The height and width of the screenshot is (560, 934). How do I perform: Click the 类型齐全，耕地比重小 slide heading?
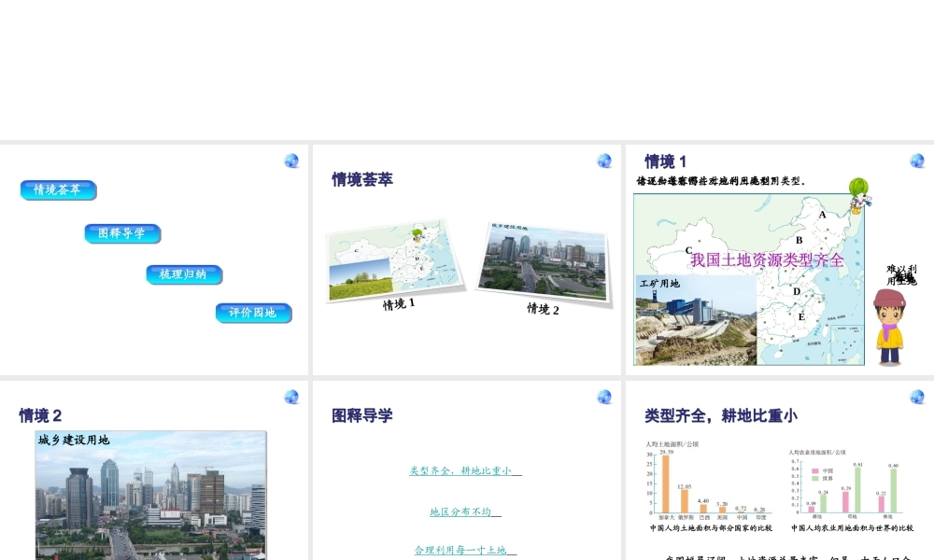[721, 415]
